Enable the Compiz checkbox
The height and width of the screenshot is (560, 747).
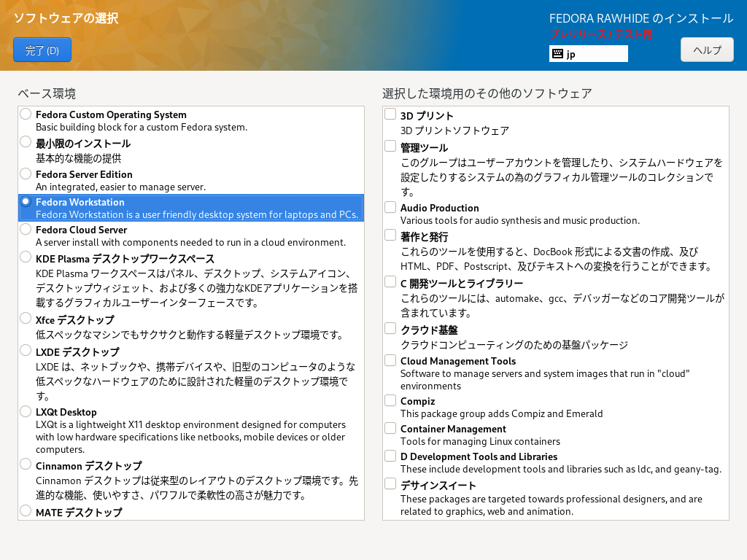coord(390,400)
